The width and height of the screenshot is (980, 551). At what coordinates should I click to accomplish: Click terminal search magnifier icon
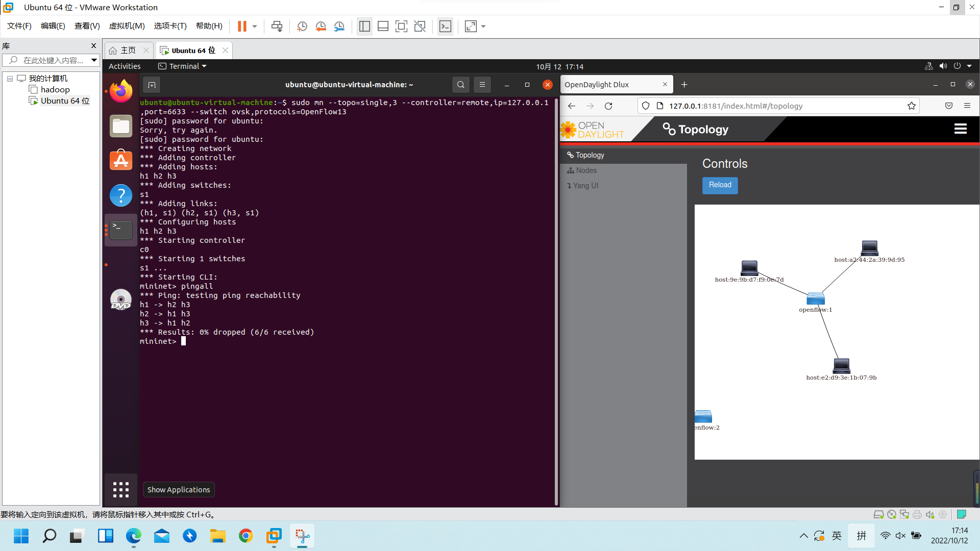(460, 85)
